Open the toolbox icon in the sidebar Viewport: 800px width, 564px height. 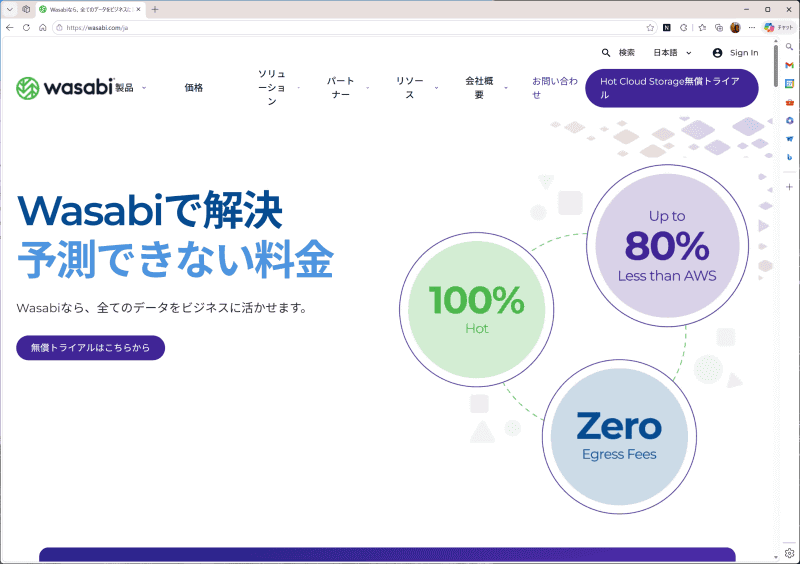point(789,102)
